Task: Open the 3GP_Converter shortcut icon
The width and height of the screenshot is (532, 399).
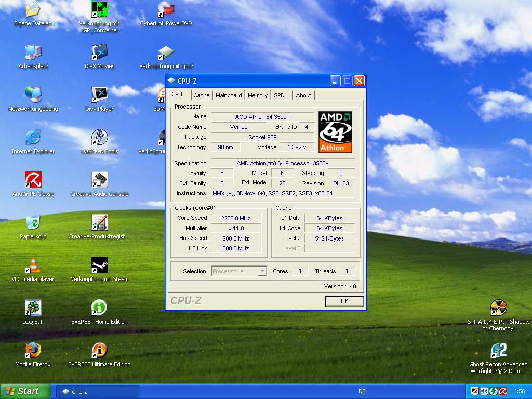Action: 99,9
